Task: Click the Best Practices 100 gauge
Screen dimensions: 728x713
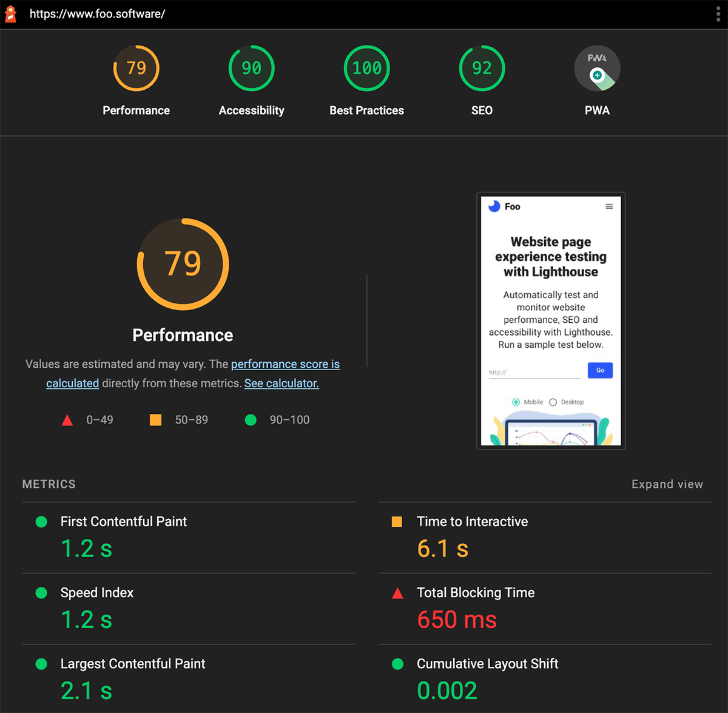Action: [367, 68]
